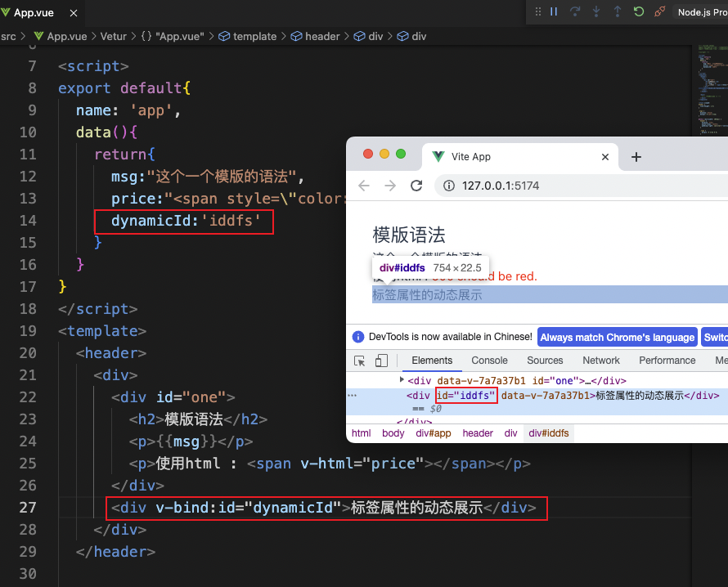Reload the Vite App page
Image resolution: width=728 pixels, height=587 pixels.
[x=416, y=186]
